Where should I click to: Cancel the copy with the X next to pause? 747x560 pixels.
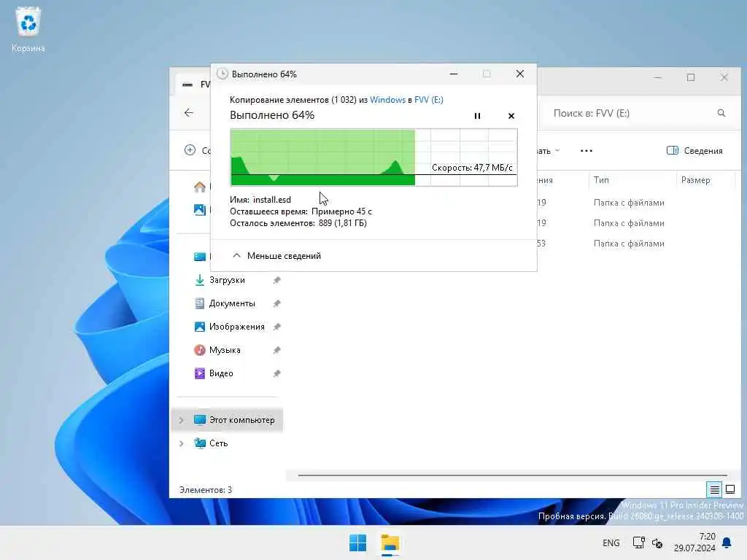tap(511, 116)
